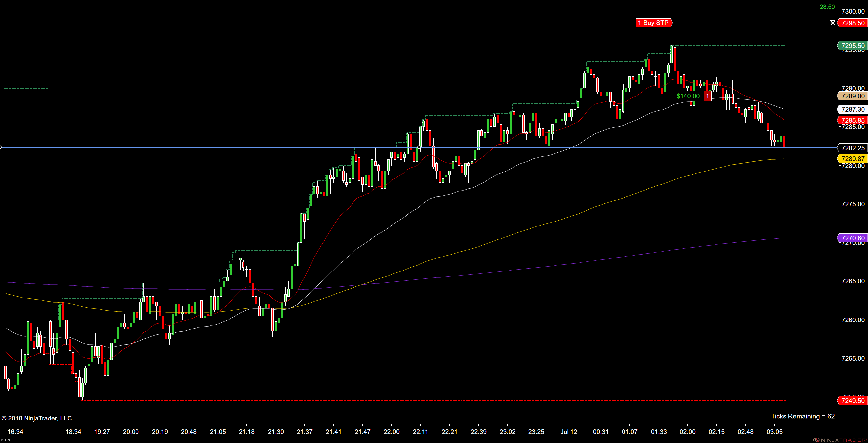Click the Ticks Remaining = 62 counter

click(x=803, y=417)
